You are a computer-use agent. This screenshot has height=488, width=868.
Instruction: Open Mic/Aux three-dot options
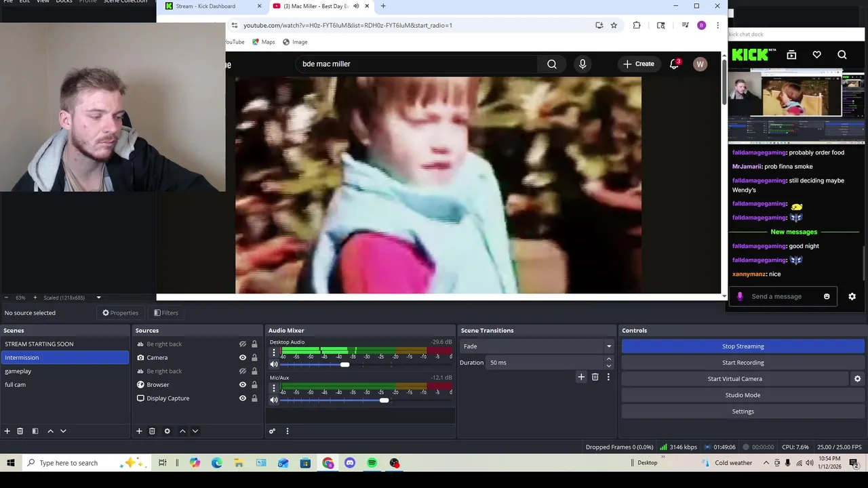click(274, 388)
